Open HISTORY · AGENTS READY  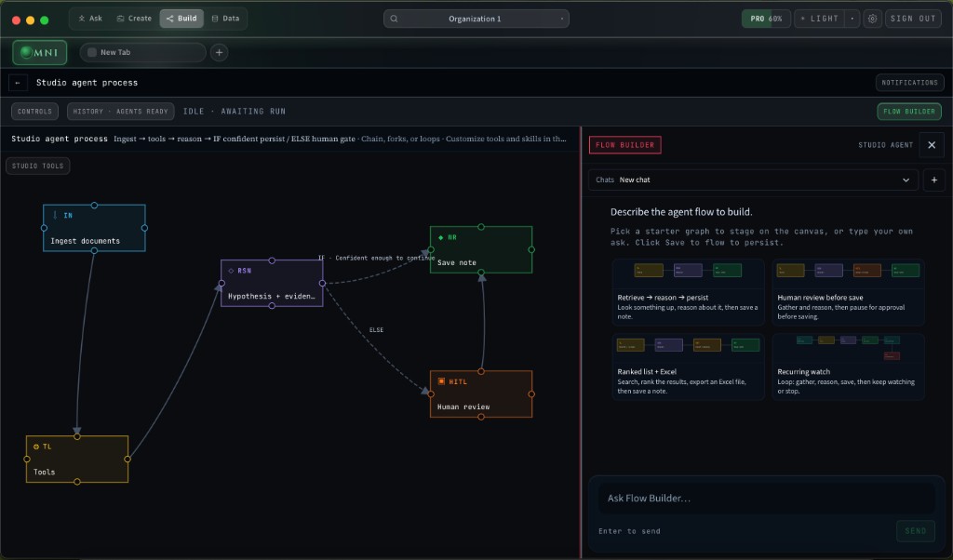[x=120, y=111]
